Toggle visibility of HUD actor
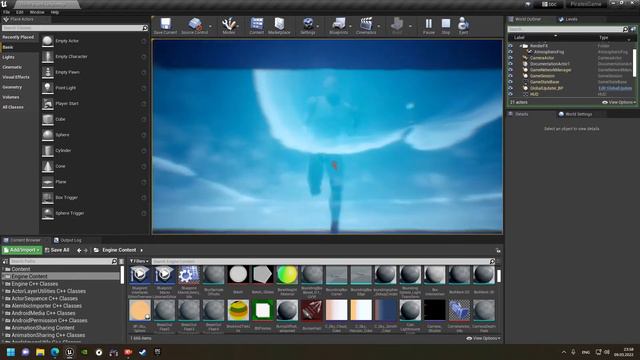This screenshot has height=360, width=640. point(510,94)
